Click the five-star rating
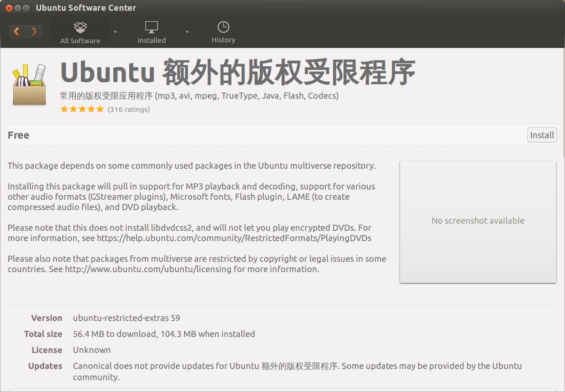Screen dimensions: 565x392 coord(82,110)
